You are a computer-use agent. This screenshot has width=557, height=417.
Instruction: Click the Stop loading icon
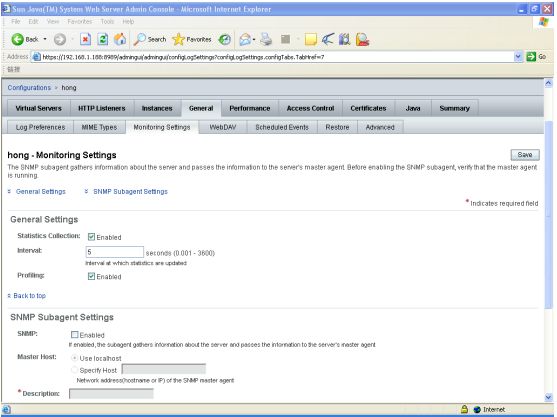[85, 39]
